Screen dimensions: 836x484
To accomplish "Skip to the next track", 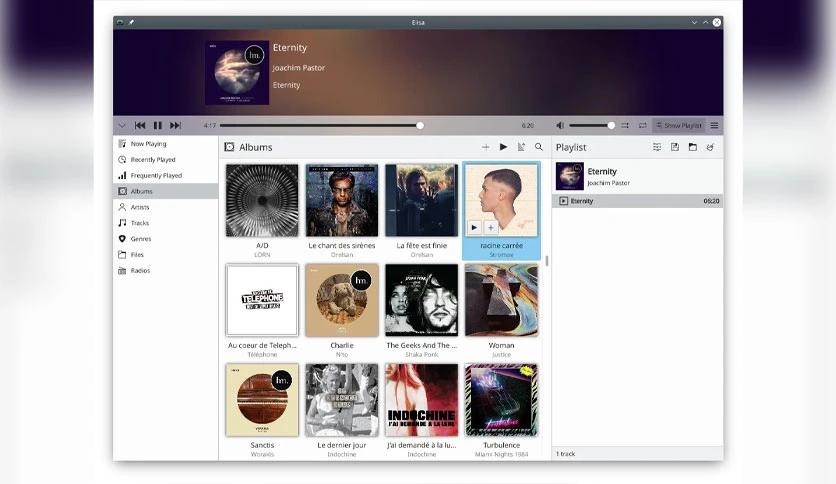I will (x=175, y=125).
